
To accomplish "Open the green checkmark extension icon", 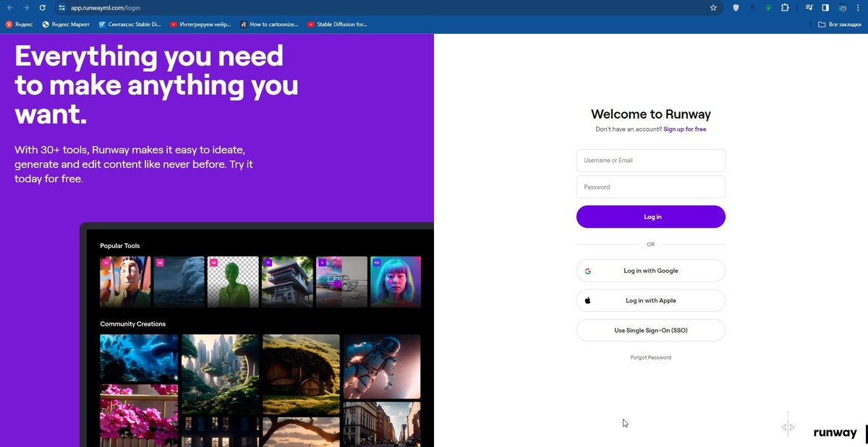I will tap(768, 7).
